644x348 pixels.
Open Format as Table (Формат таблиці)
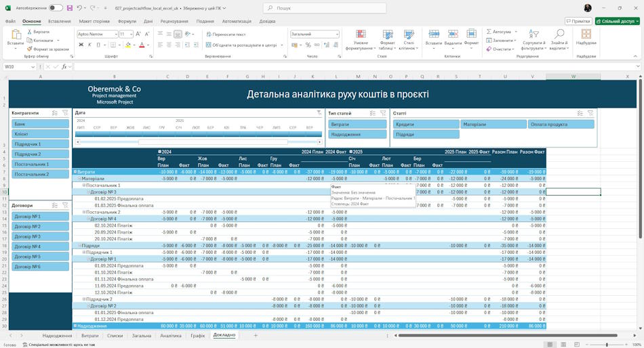[x=387, y=40]
